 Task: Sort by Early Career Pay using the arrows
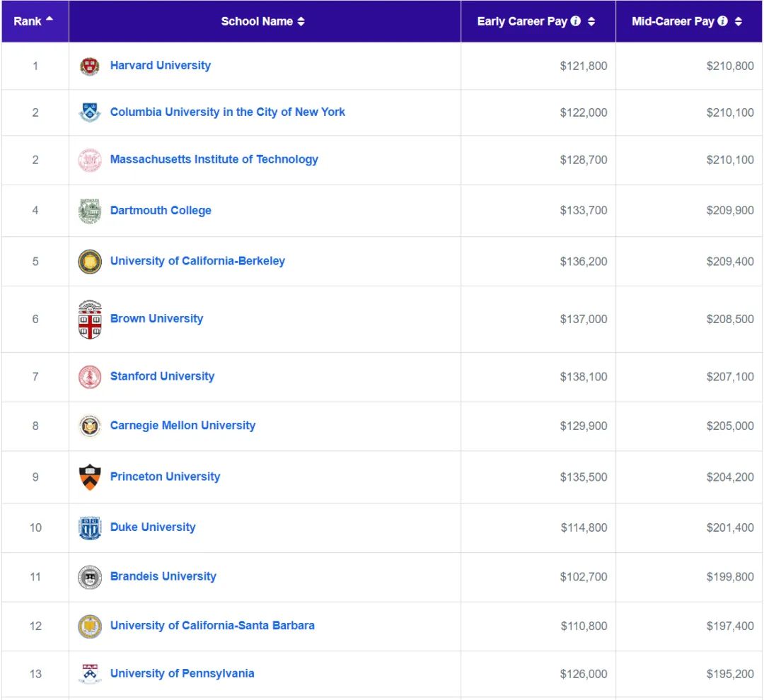tap(591, 21)
